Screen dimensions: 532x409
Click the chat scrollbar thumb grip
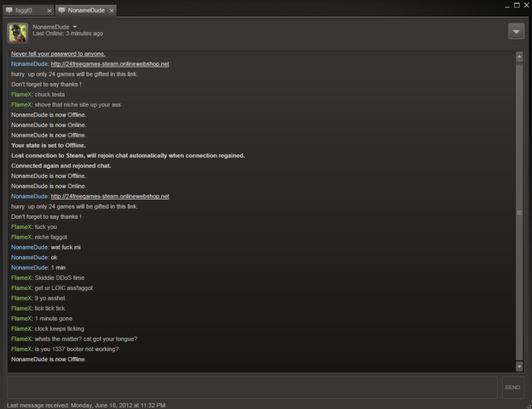(x=519, y=212)
